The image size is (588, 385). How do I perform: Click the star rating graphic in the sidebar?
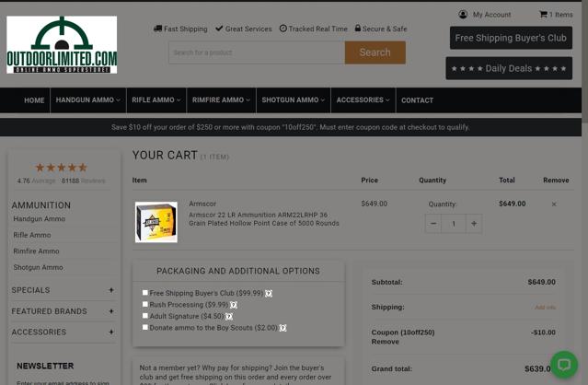click(x=61, y=168)
